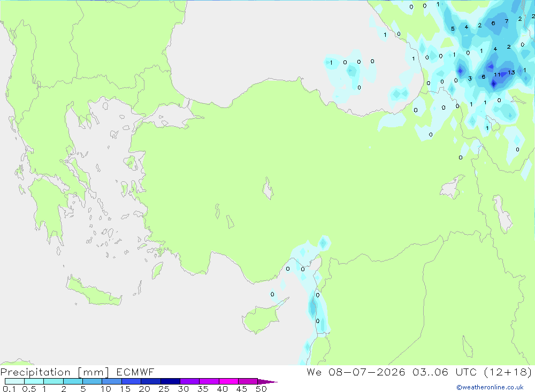Image resolution: width=535 pixels, height=392 pixels.
Task: Click the '3' precipitation value on the map
Action: [x=470, y=79]
